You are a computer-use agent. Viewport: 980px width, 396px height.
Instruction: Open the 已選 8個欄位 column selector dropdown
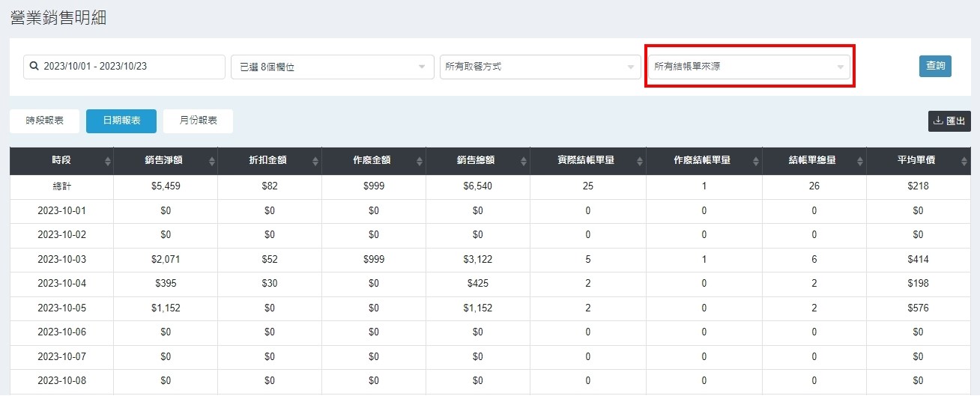point(333,67)
